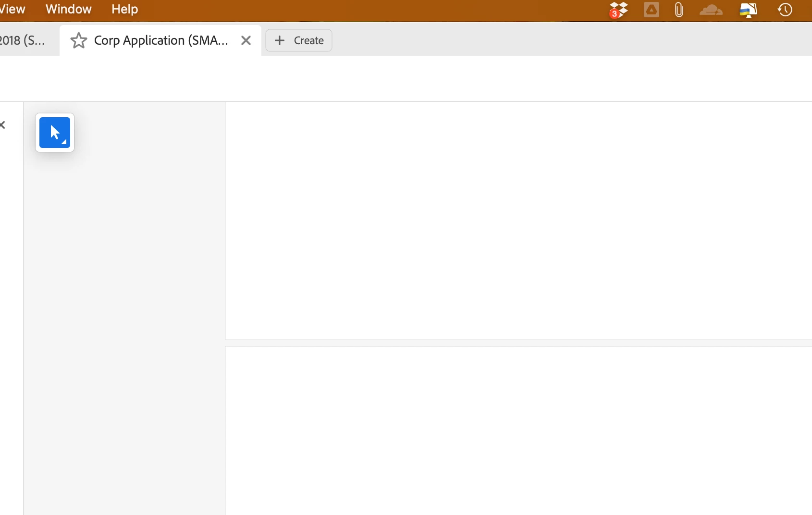Click the Create button
This screenshot has width=812, height=515.
299,40
